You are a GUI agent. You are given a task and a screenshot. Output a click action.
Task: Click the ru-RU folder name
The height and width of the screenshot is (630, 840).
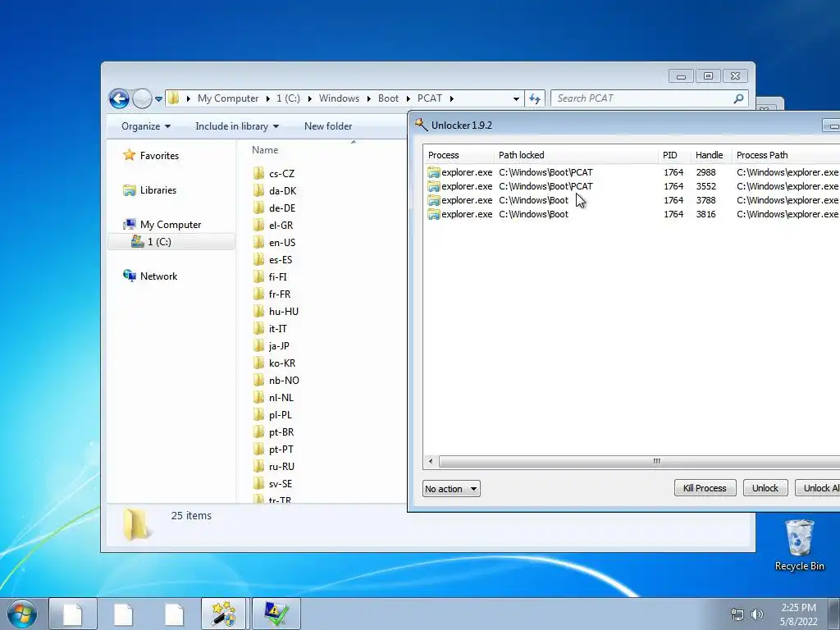pos(282,466)
